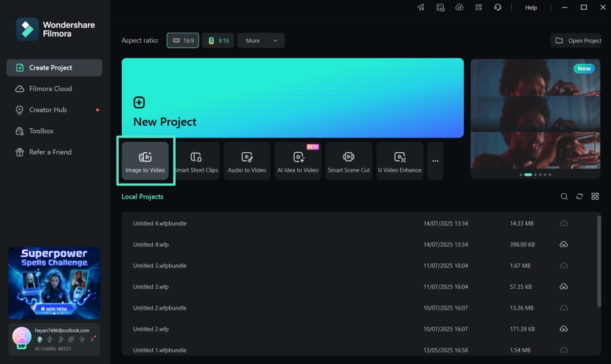
Task: Click cloud icon on Untitled 4.wfpbundle row
Action: tap(564, 224)
